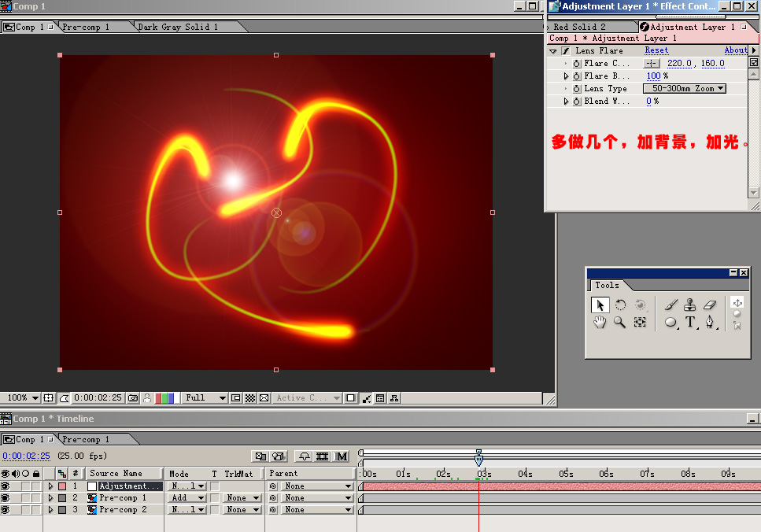Toggle the transparency grid checkerboard

tap(250, 398)
